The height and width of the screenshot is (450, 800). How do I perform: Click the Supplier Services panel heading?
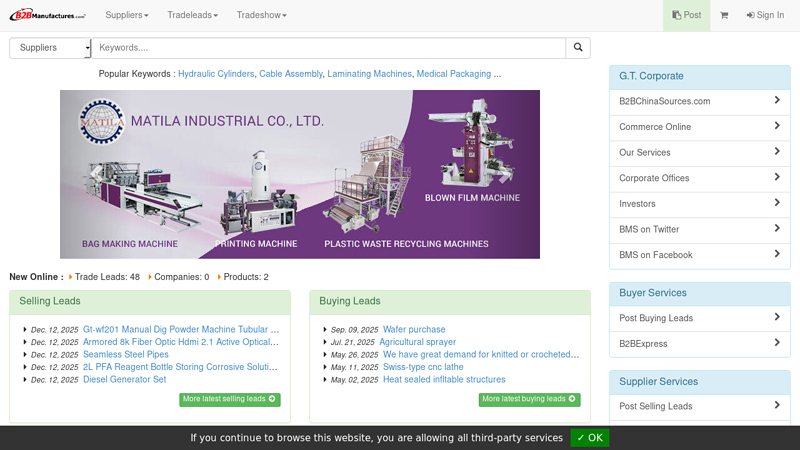click(658, 382)
